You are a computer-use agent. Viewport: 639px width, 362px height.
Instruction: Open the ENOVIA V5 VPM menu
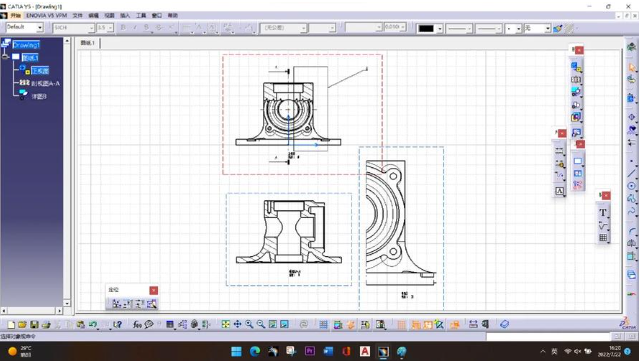(x=46, y=15)
